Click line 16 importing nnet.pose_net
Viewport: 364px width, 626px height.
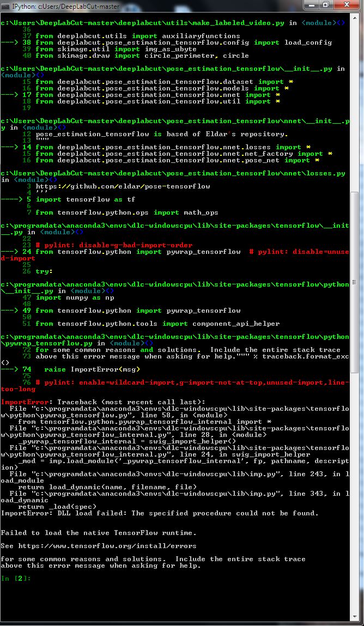171,160
